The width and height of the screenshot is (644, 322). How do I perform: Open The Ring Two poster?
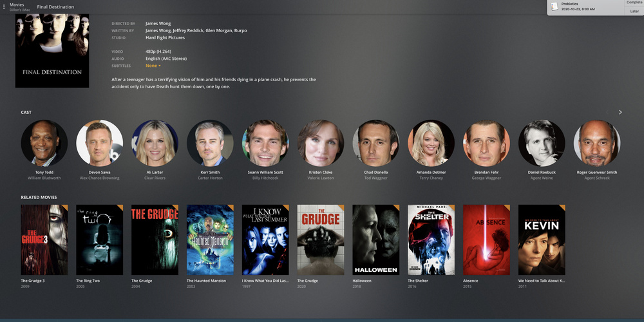[x=99, y=240]
